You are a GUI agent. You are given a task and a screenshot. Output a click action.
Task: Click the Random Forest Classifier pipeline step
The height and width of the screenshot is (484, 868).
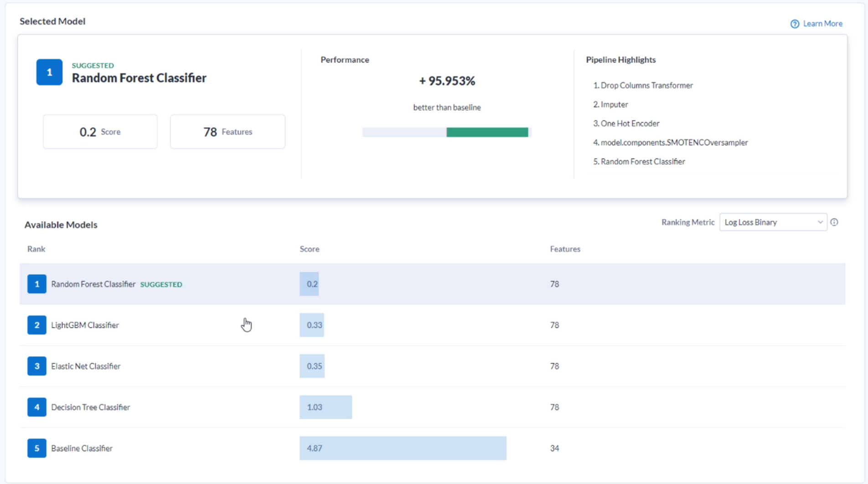click(639, 161)
